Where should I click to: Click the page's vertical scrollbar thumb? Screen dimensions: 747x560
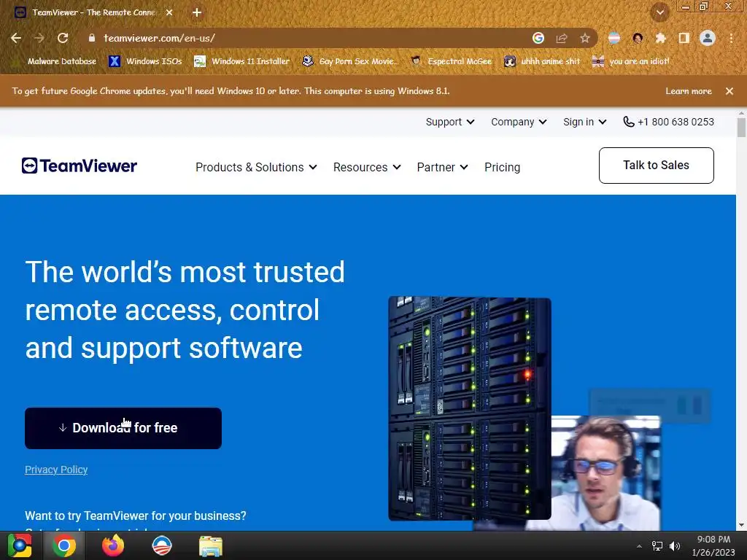(741, 128)
